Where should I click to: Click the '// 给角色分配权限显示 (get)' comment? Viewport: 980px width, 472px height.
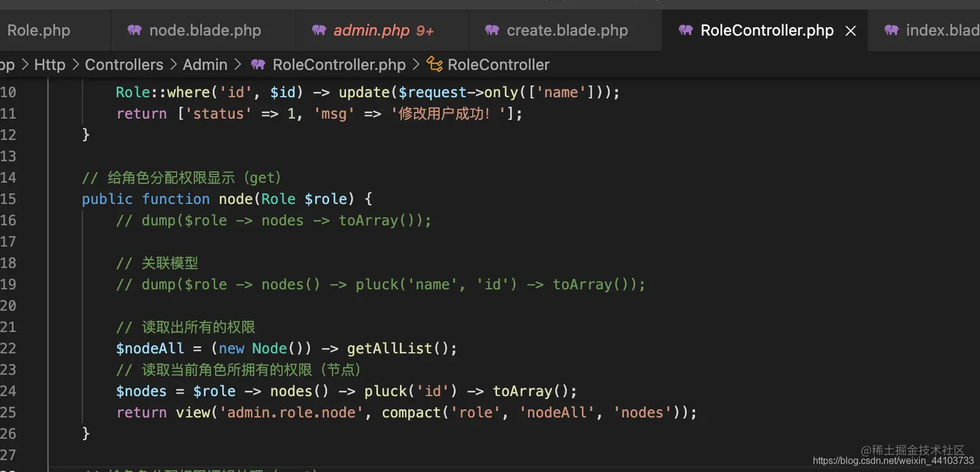click(x=181, y=177)
